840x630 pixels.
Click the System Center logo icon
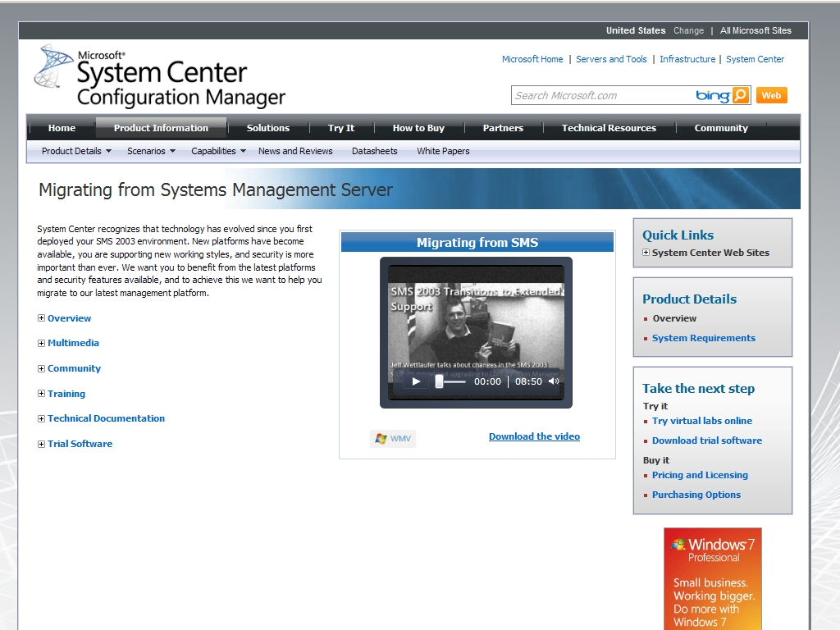pyautogui.click(x=53, y=66)
